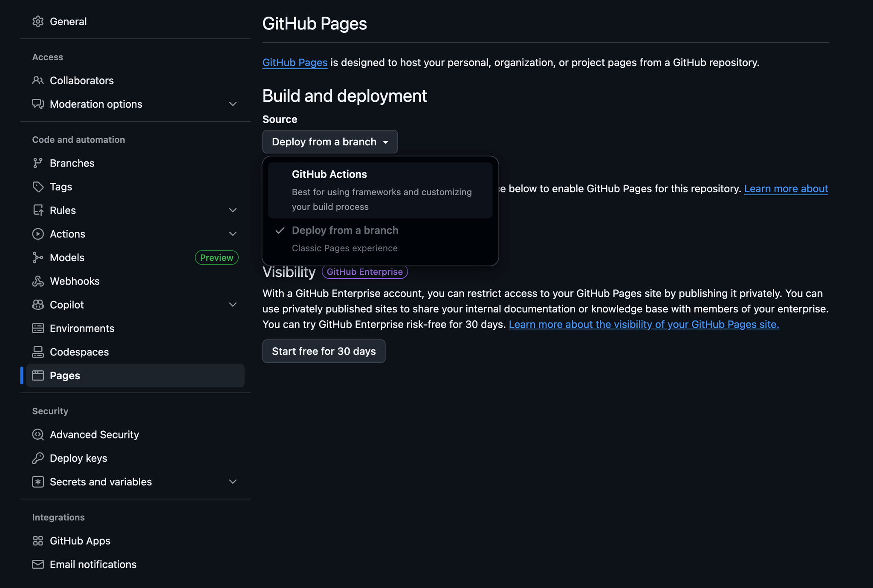Open the Tags settings page

point(61,187)
